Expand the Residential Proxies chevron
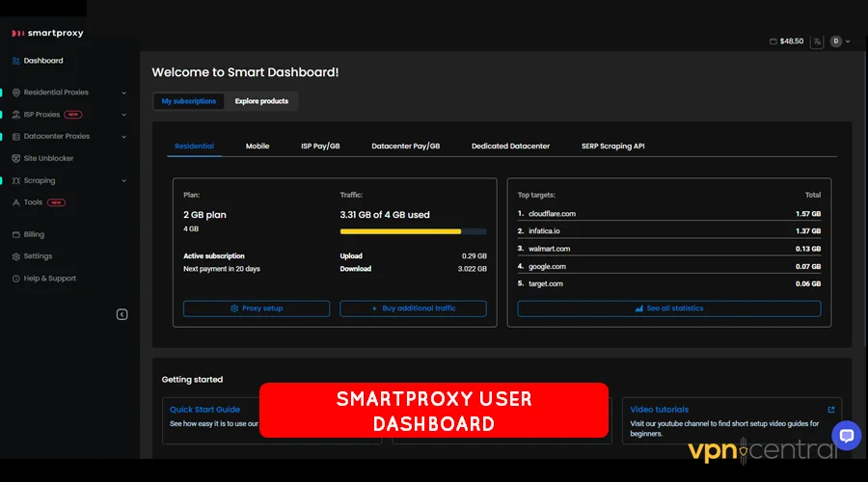Screen dimensions: 868x482 click(124, 93)
